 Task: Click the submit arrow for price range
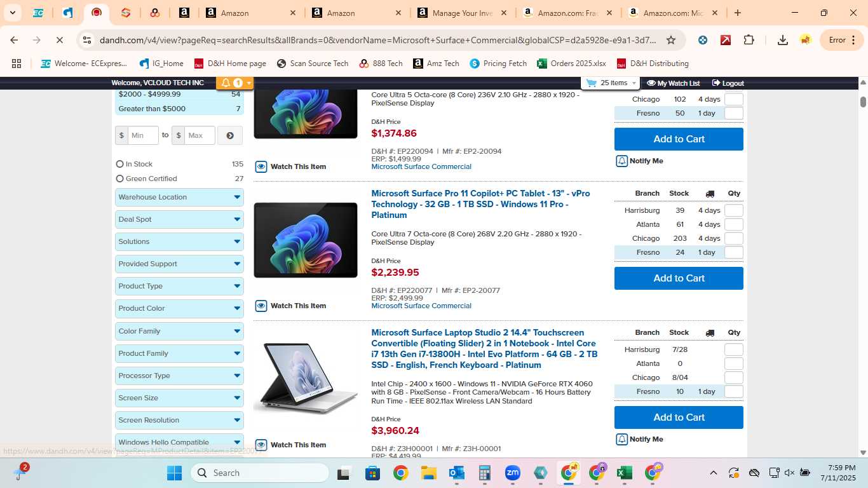click(x=230, y=135)
